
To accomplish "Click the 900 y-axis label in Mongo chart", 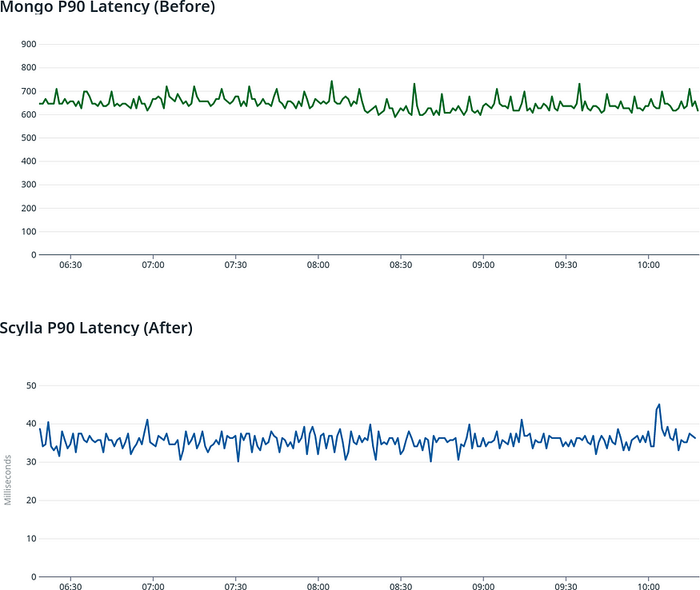I will (x=29, y=44).
